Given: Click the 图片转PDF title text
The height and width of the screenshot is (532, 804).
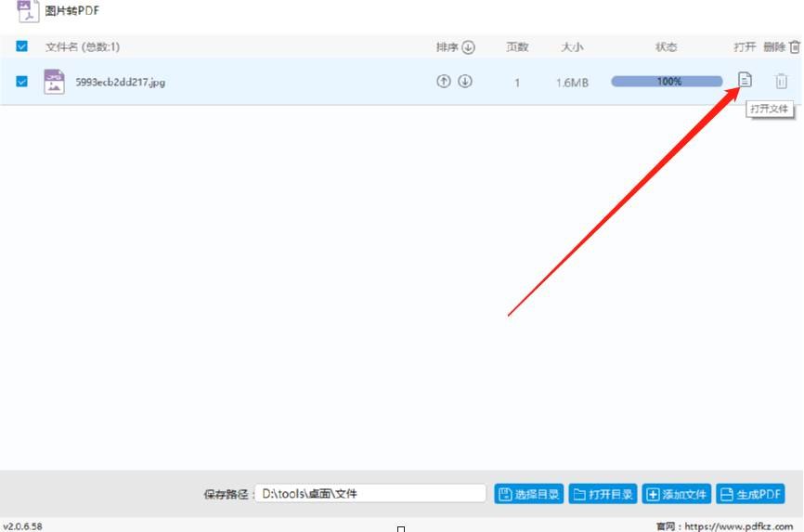Looking at the screenshot, I should (x=72, y=11).
